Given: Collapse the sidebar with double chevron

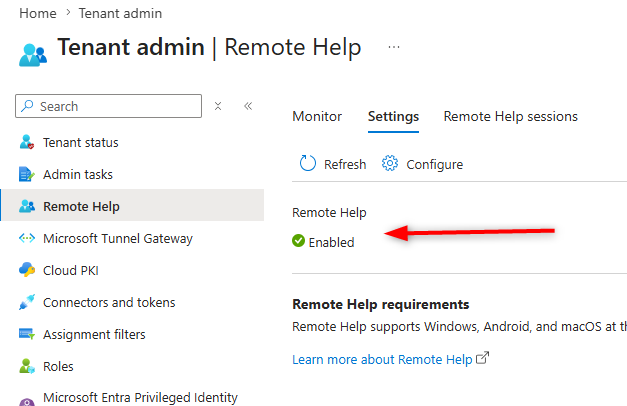Looking at the screenshot, I should [248, 106].
